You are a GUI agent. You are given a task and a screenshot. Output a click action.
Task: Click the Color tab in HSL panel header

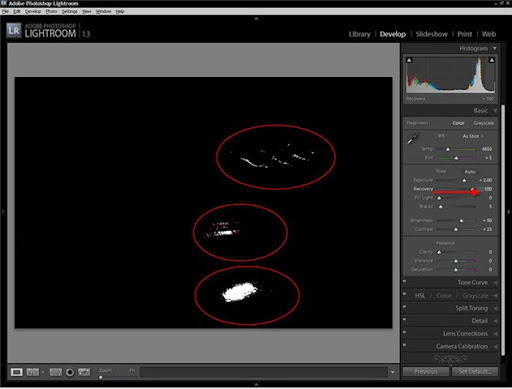click(x=444, y=296)
